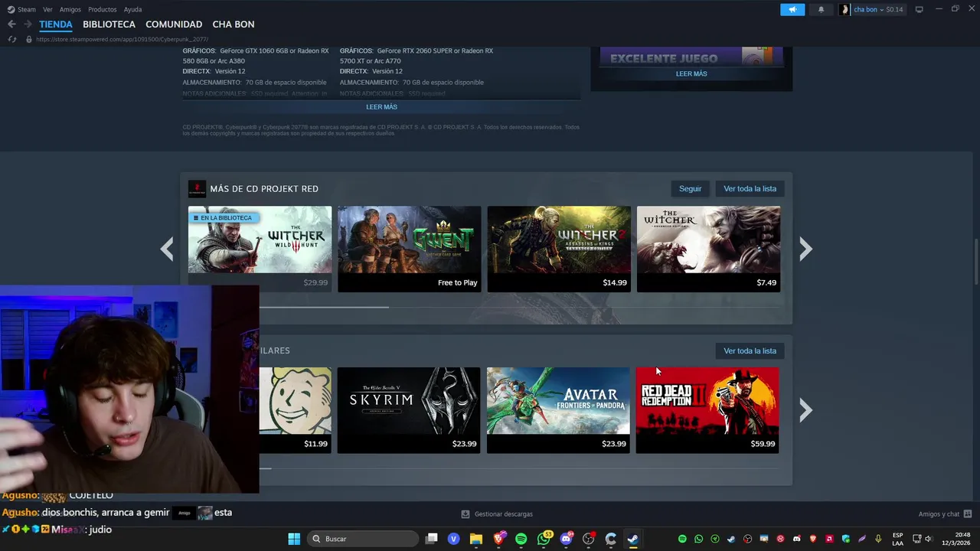Image resolution: width=980 pixels, height=551 pixels.
Task: Switch to the BIBLIOTECA tab
Action: [x=109, y=24]
